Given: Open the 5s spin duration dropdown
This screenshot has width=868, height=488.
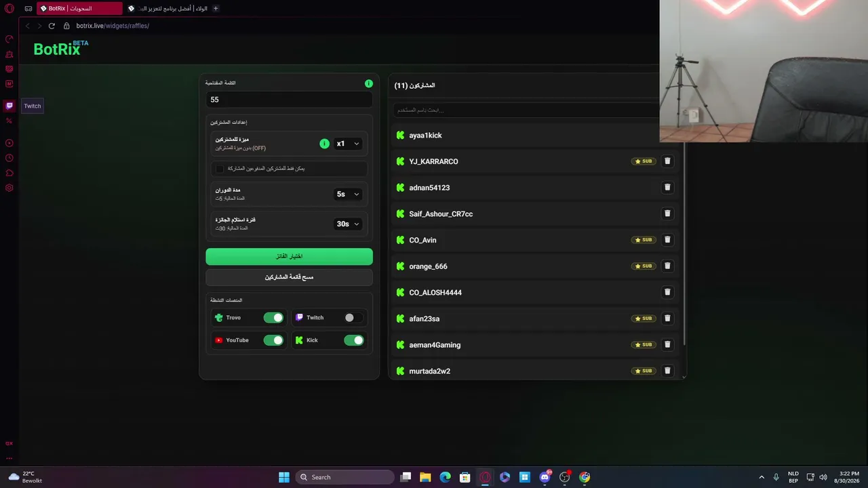Looking at the screenshot, I should (x=348, y=194).
